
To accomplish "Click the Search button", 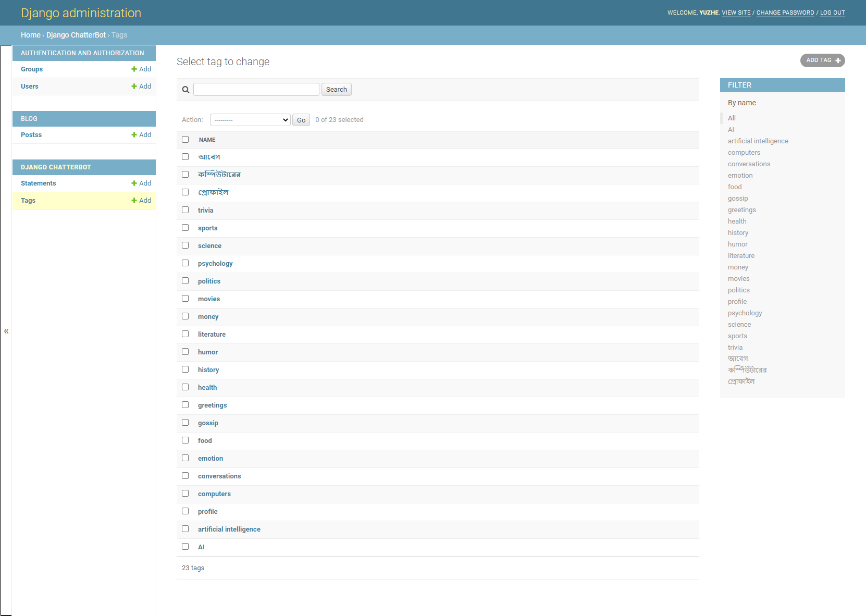I will click(x=337, y=90).
